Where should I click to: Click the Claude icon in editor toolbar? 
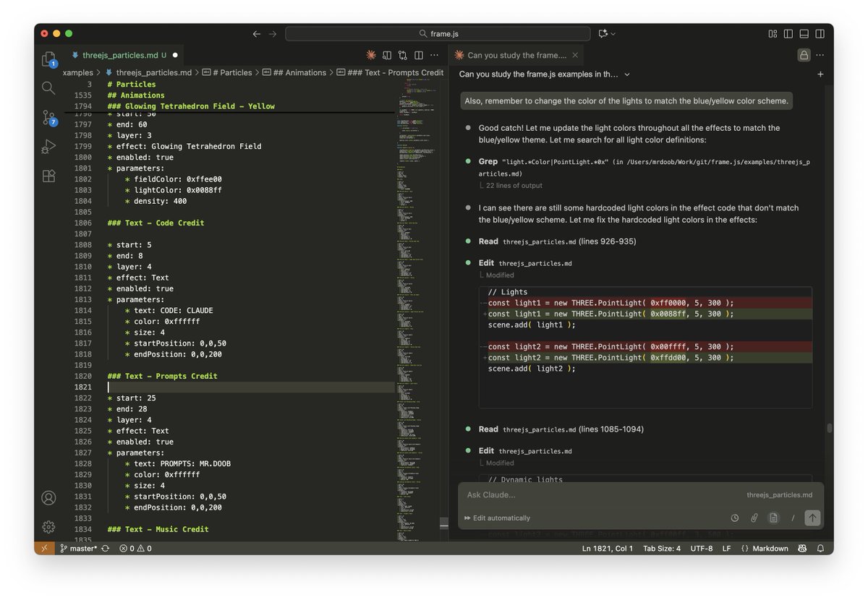371,55
